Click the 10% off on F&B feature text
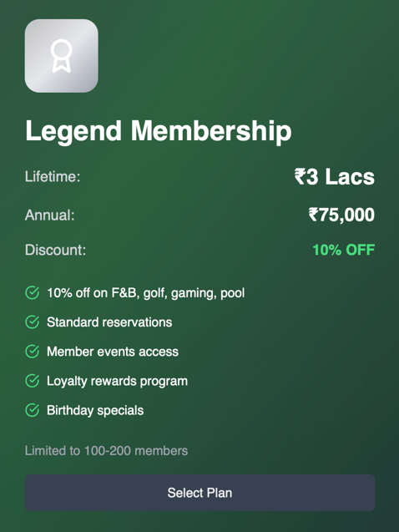Viewport: 399px width, 532px height. pos(146,293)
